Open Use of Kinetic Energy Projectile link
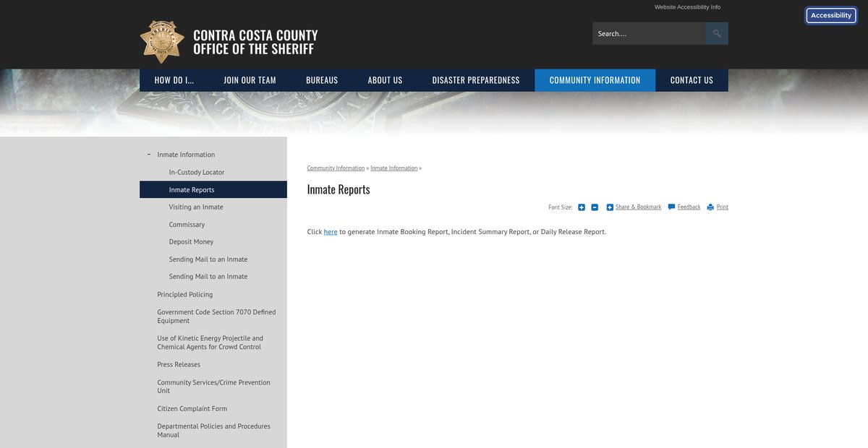Screen dimensions: 868x448 pyautogui.click(x=210, y=343)
